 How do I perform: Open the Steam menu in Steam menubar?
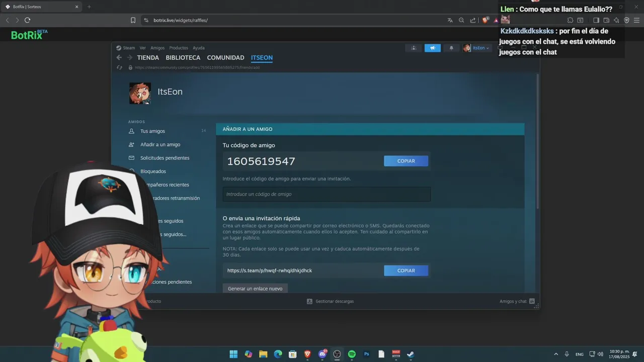tap(129, 48)
